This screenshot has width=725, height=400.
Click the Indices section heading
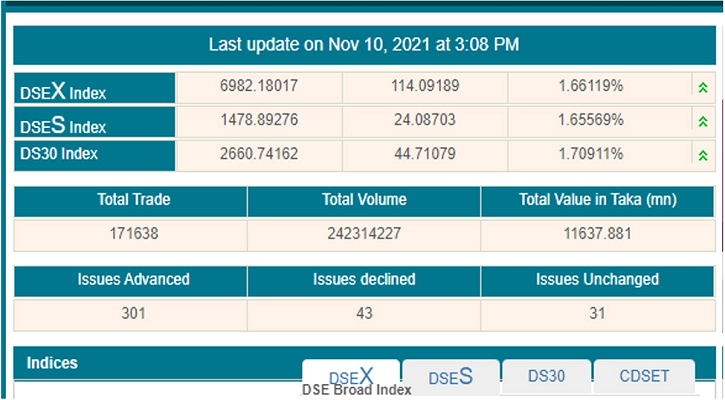tap(52, 363)
